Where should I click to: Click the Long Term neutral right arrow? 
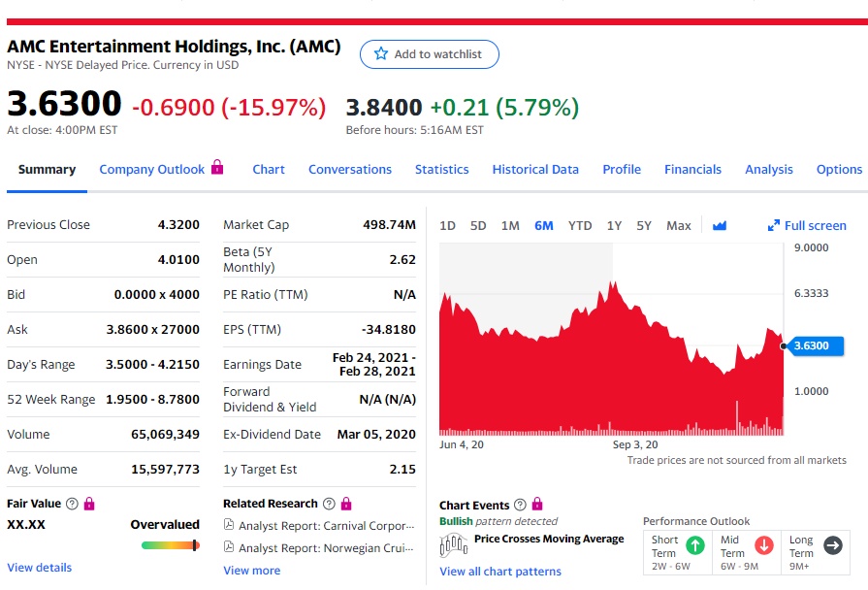pyautogui.click(x=832, y=545)
